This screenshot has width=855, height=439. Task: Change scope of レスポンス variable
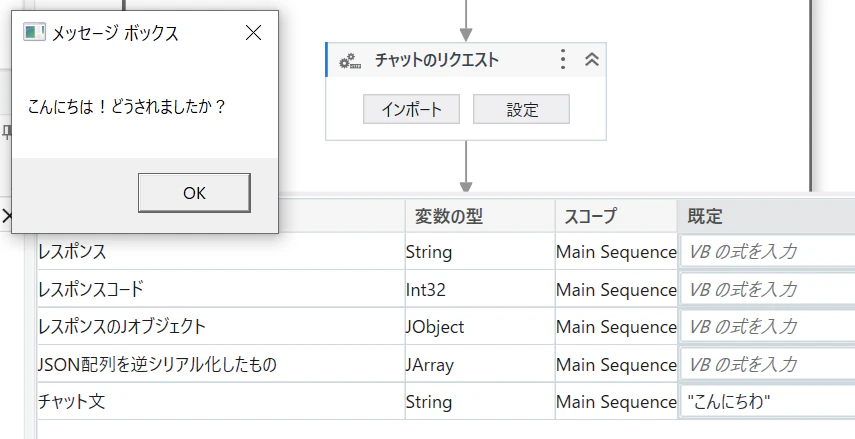click(x=616, y=252)
